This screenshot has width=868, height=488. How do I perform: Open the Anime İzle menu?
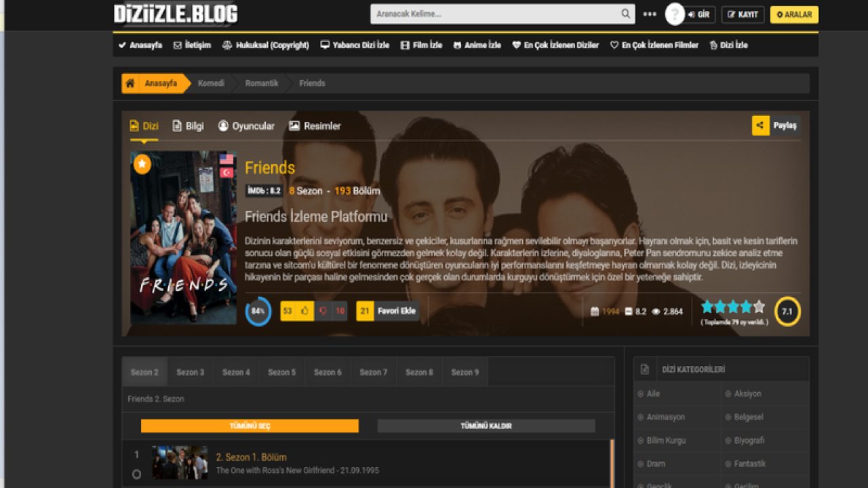[x=477, y=45]
